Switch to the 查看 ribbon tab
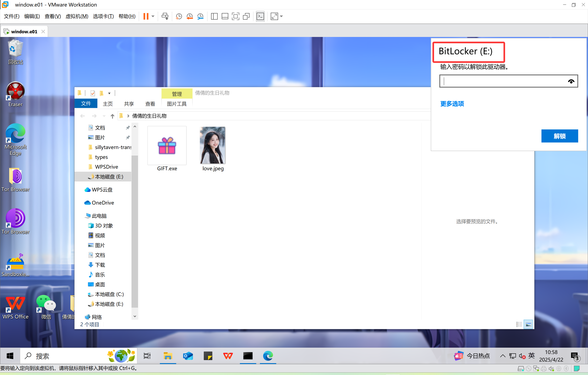Screen dimensions: 588x375 pos(150,104)
